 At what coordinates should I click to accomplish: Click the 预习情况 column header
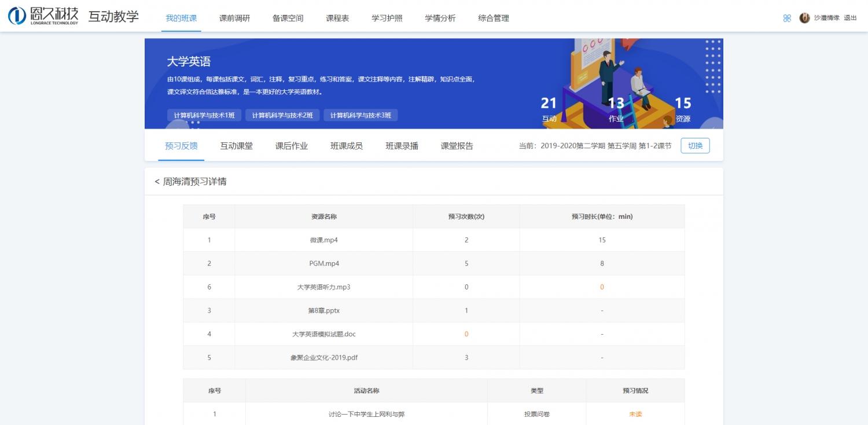[x=635, y=391]
